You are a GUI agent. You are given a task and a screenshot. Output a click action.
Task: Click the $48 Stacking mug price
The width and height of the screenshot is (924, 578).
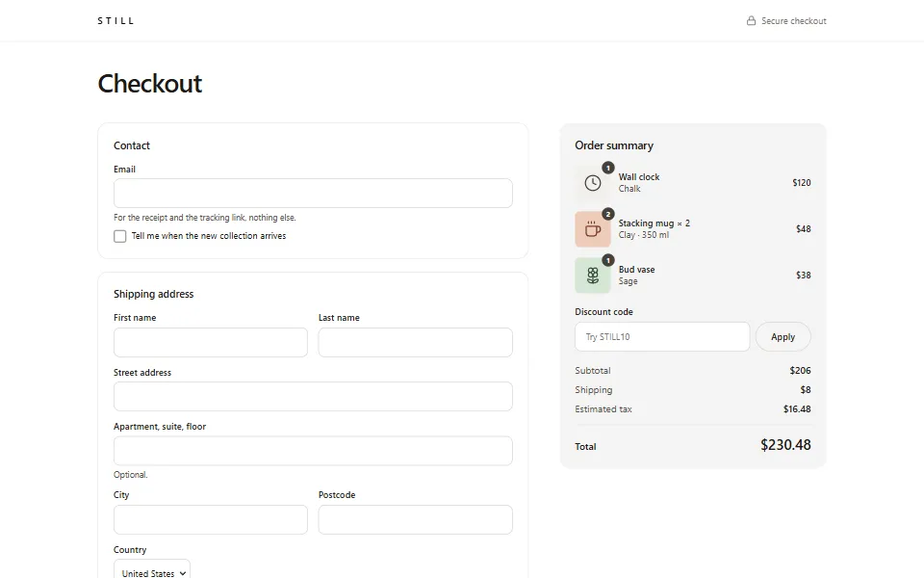click(803, 229)
